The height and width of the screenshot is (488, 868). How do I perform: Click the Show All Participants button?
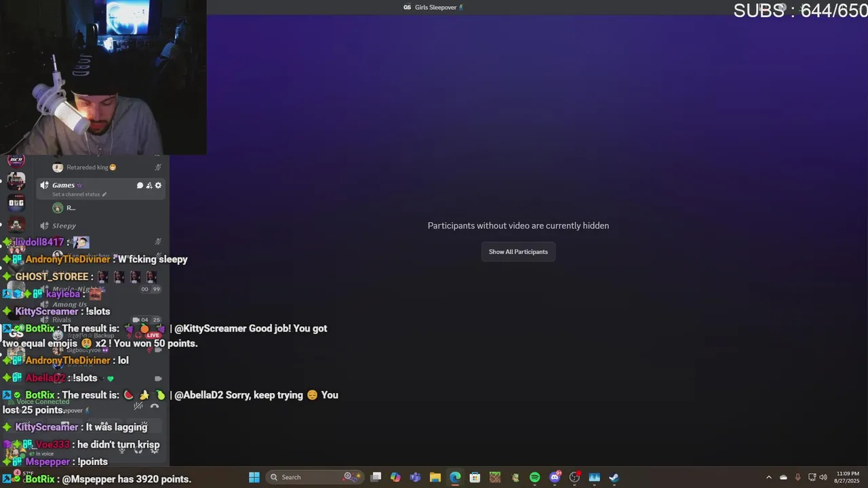click(x=518, y=251)
